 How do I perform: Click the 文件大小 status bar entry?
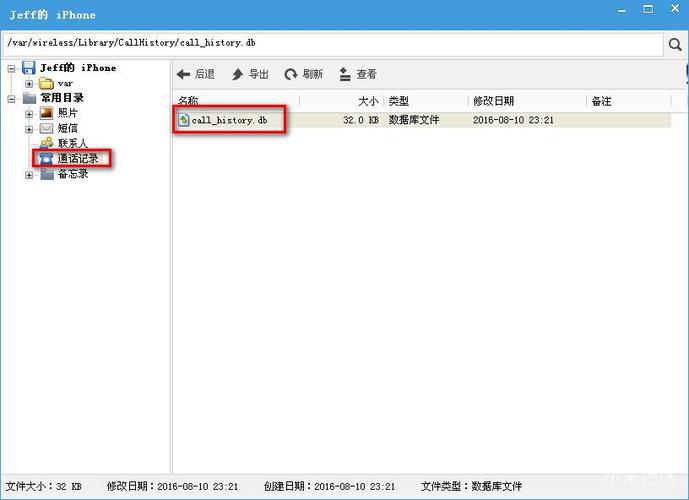[44, 486]
